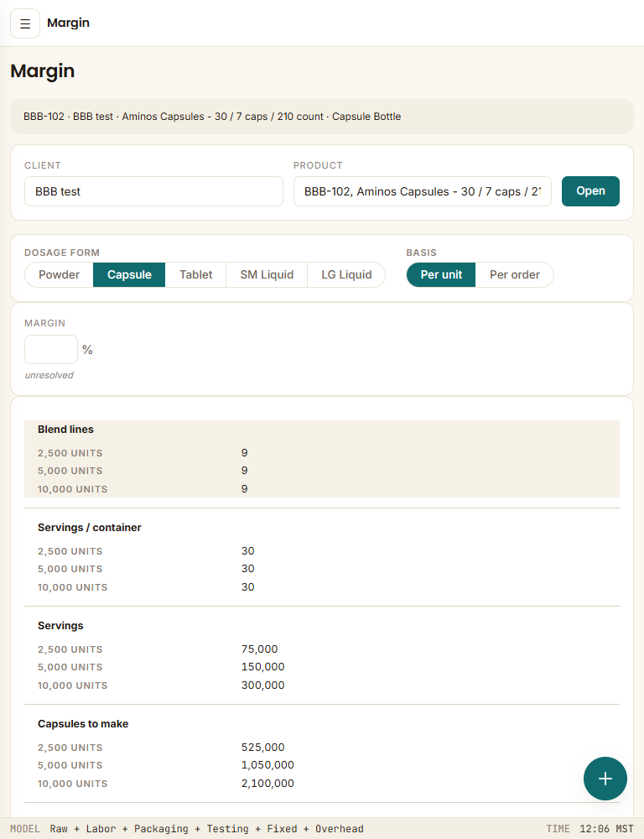Image resolution: width=644 pixels, height=839 pixels.
Task: Select the Capsule dosage form
Action: click(x=129, y=274)
